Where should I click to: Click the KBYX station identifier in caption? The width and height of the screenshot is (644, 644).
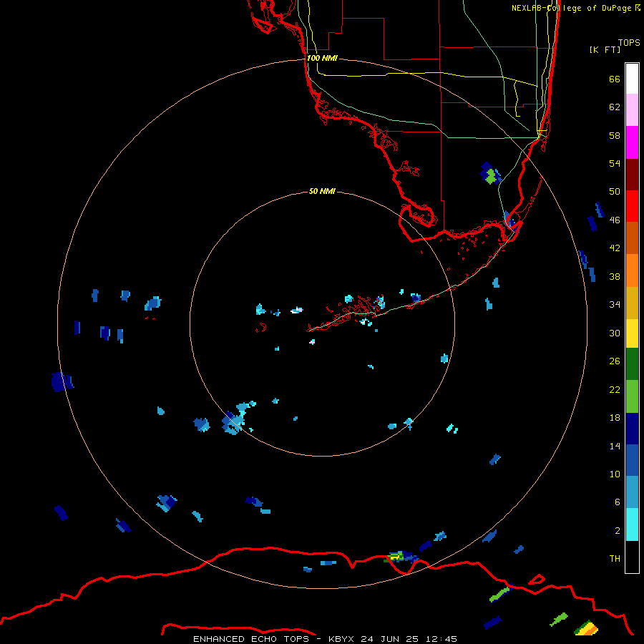pos(341,639)
